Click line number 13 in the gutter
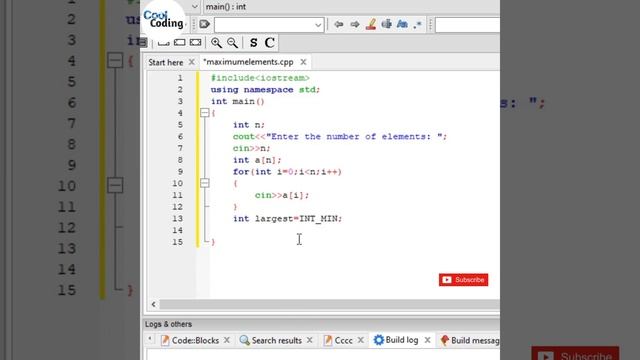The width and height of the screenshot is (640, 360). pyautogui.click(x=177, y=218)
